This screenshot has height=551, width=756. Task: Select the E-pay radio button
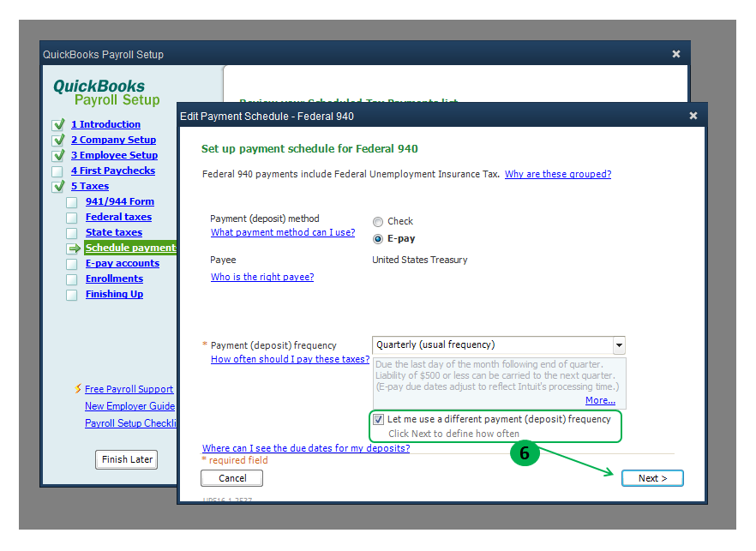click(x=378, y=239)
